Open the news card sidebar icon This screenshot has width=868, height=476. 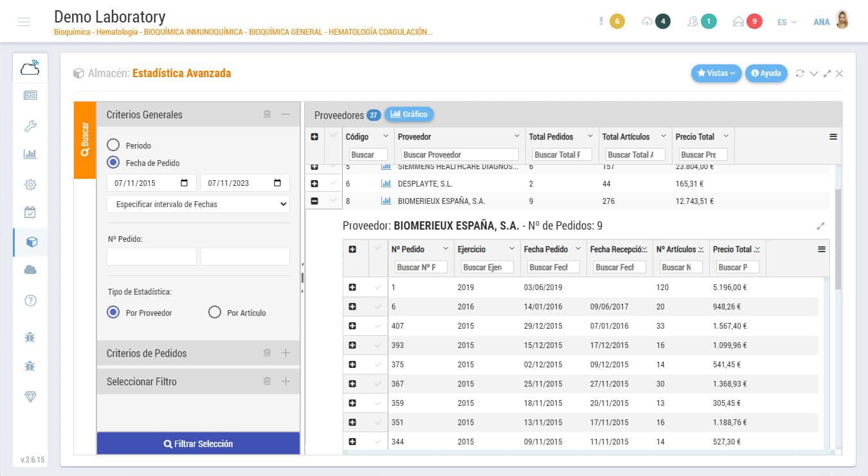(x=30, y=95)
